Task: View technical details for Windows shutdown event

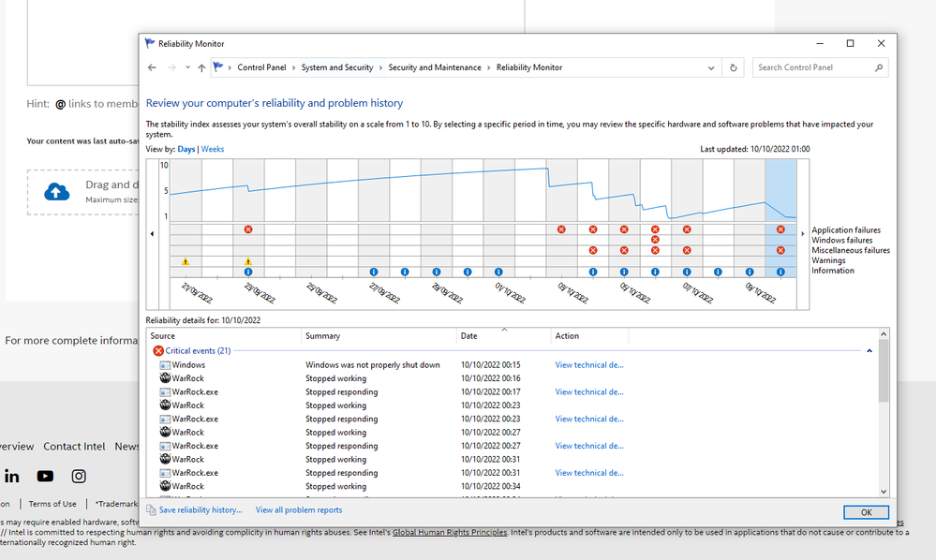Action: click(x=589, y=365)
